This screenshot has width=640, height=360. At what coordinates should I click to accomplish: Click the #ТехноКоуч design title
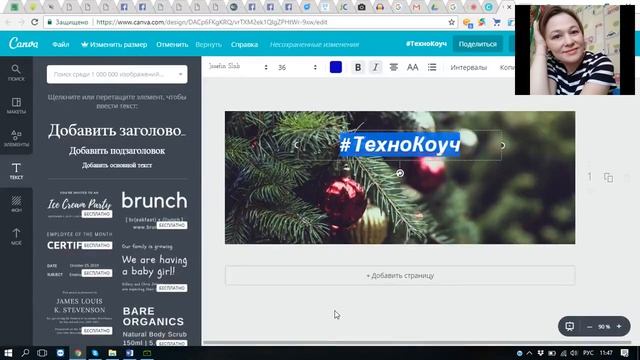(x=426, y=44)
